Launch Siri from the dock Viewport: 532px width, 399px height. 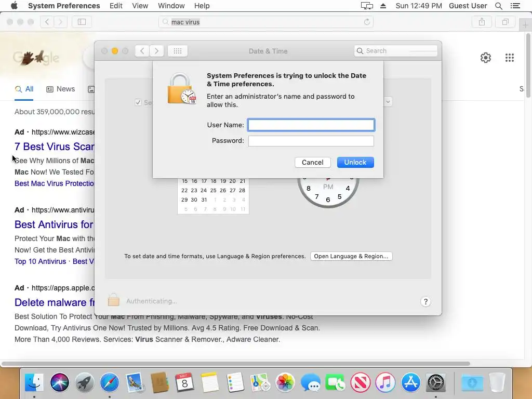(59, 382)
